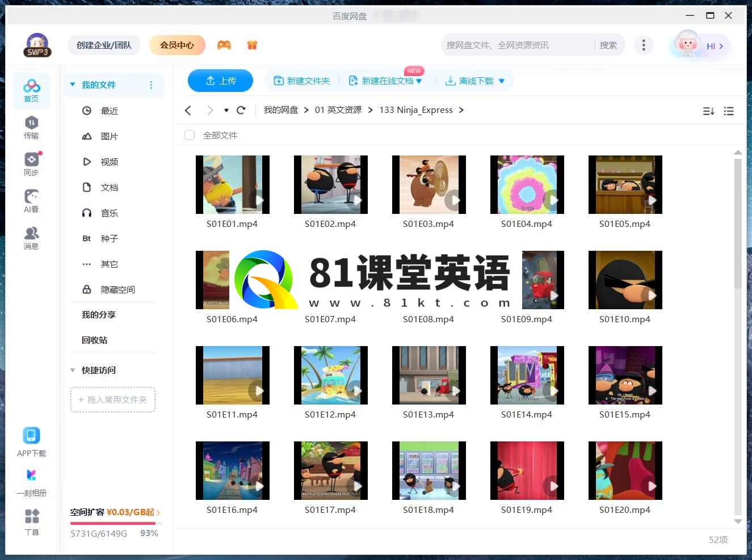
Task: Select the 133 Ninja_Express breadcrumb
Action: [x=416, y=110]
